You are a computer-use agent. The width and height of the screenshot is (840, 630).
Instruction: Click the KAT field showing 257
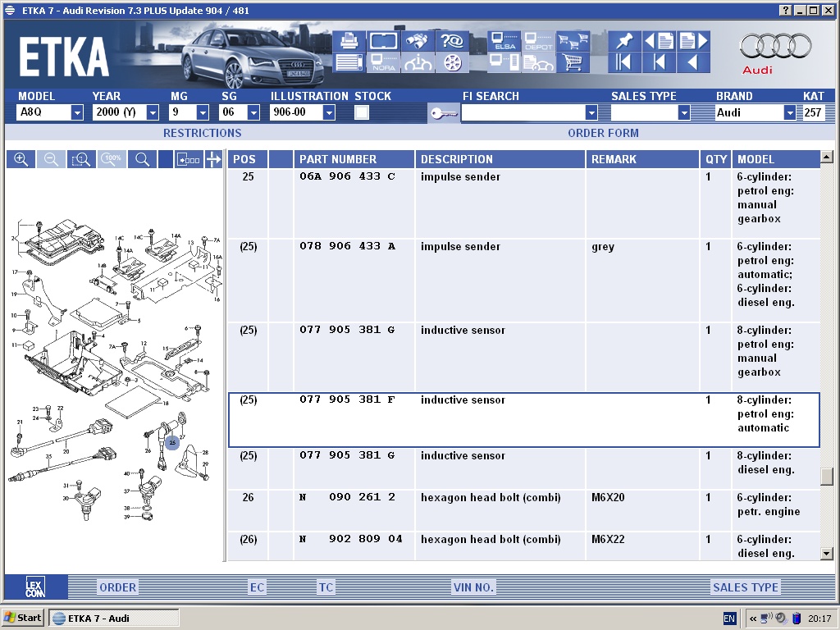813,112
